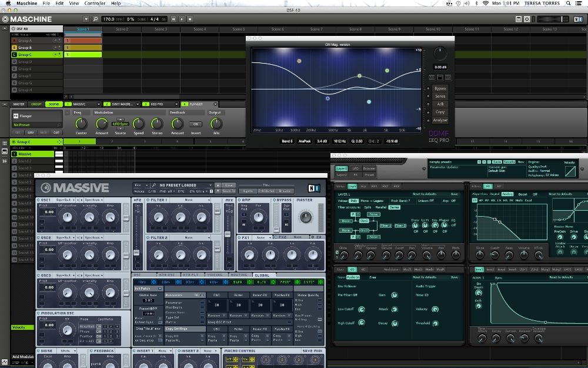The image size is (588, 368).
Task: Click the orange EQ band node
Action: click(299, 61)
